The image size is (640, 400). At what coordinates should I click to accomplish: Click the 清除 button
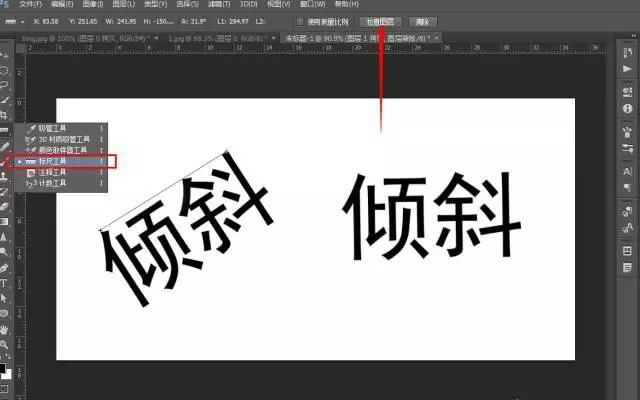point(422,22)
